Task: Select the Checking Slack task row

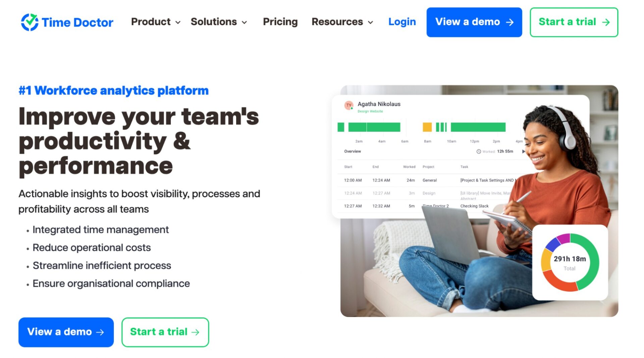Action: (x=474, y=206)
